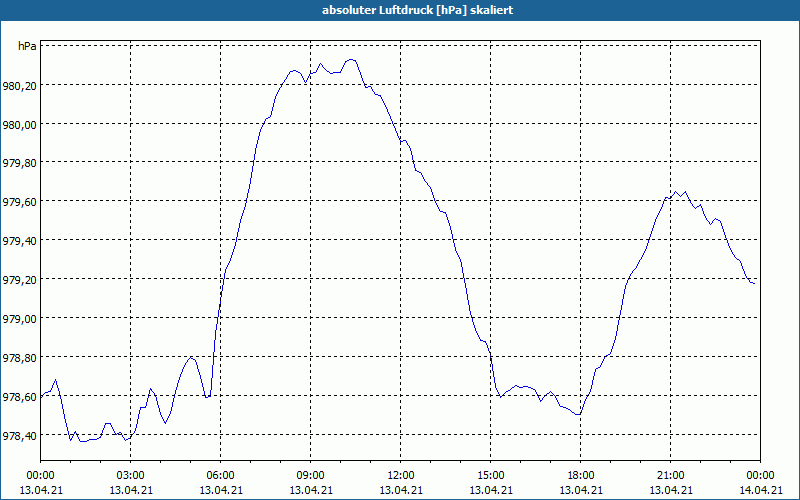Image resolution: width=800 pixels, height=500 pixels.
Task: Click the 15:00 time label on x-axis
Action: pyautogui.click(x=491, y=476)
